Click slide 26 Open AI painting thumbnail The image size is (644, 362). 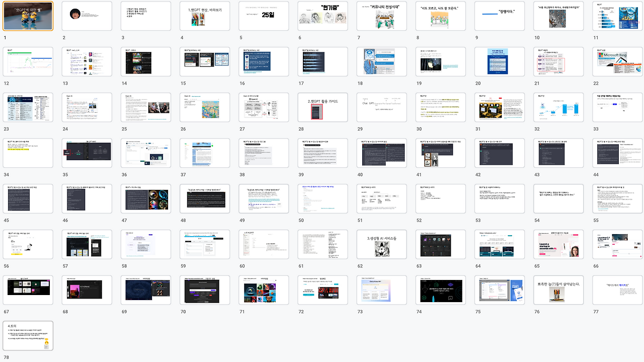coord(205,107)
